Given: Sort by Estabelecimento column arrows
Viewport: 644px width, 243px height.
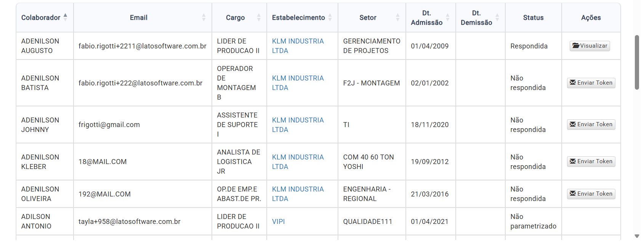Looking at the screenshot, I should [x=330, y=17].
